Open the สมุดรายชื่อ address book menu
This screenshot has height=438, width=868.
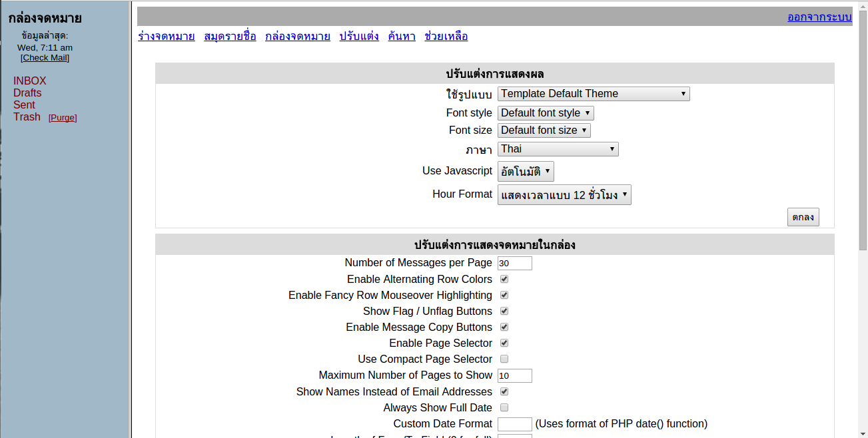[x=230, y=37]
